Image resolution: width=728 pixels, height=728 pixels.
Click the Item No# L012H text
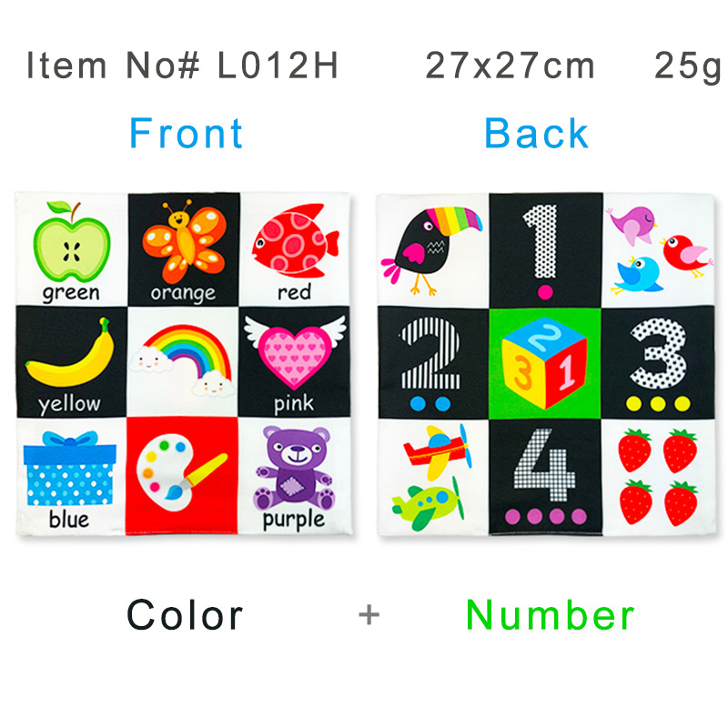pyautogui.click(x=183, y=65)
